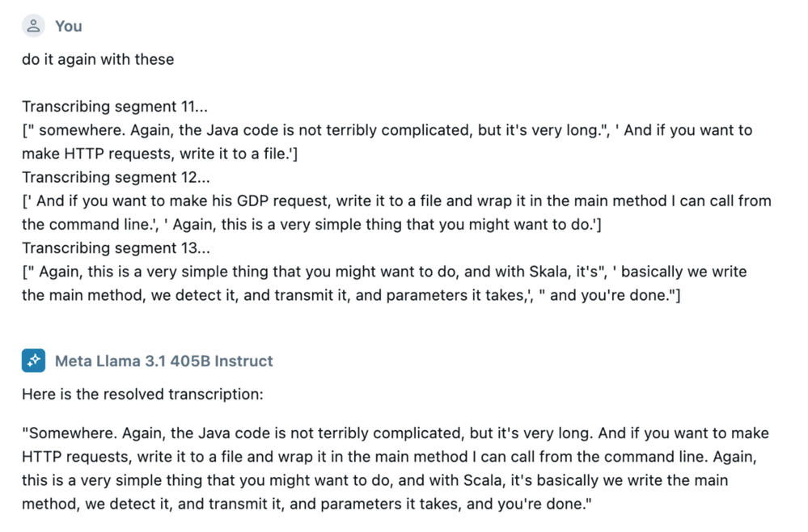This screenshot has width=808, height=532.
Task: Click "and you're done" in segment 13 text
Action: [610, 295]
